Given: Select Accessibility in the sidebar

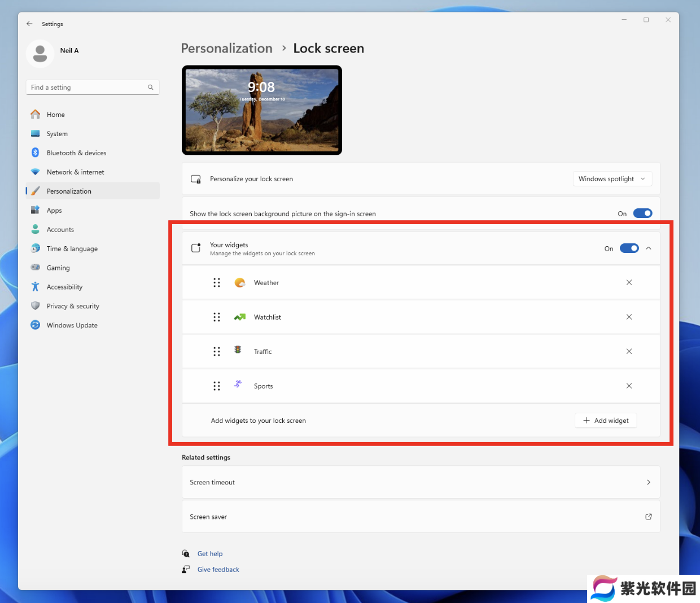Looking at the screenshot, I should click(x=64, y=287).
